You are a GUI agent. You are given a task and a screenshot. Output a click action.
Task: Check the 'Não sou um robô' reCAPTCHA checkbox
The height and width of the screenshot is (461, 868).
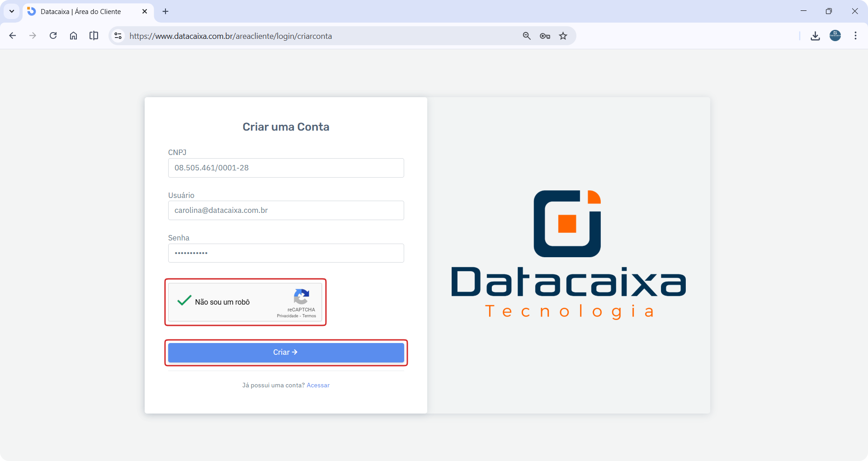(183, 301)
